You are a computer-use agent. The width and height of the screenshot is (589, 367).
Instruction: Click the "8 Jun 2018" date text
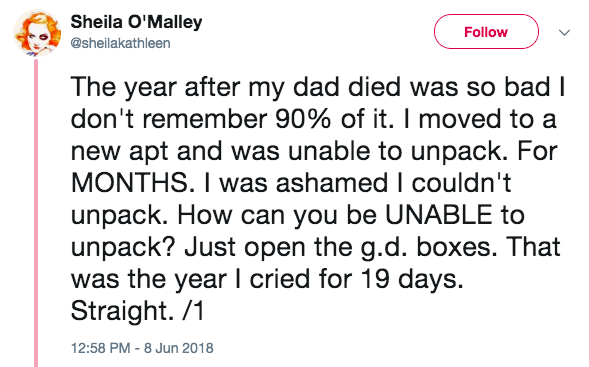[x=179, y=348]
